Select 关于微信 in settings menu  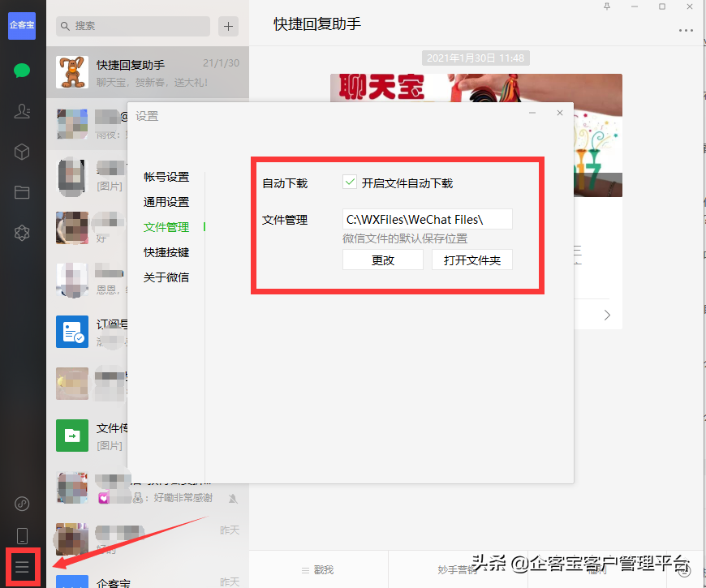click(166, 277)
